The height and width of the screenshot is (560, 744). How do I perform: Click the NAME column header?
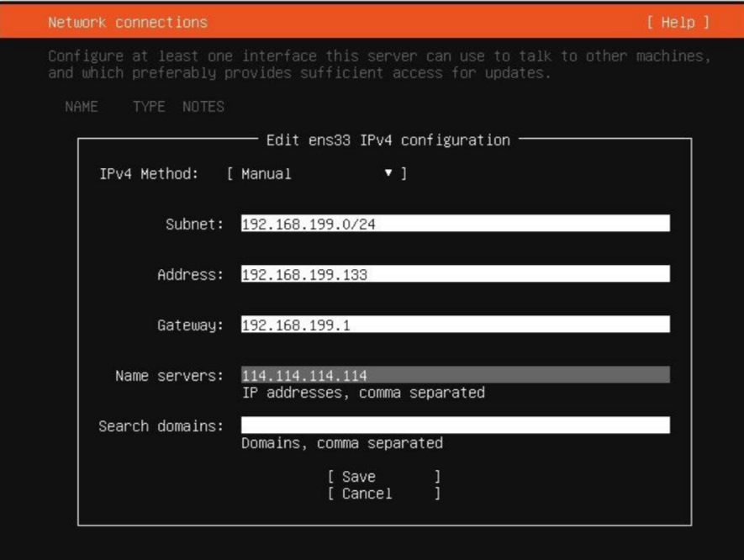click(80, 107)
